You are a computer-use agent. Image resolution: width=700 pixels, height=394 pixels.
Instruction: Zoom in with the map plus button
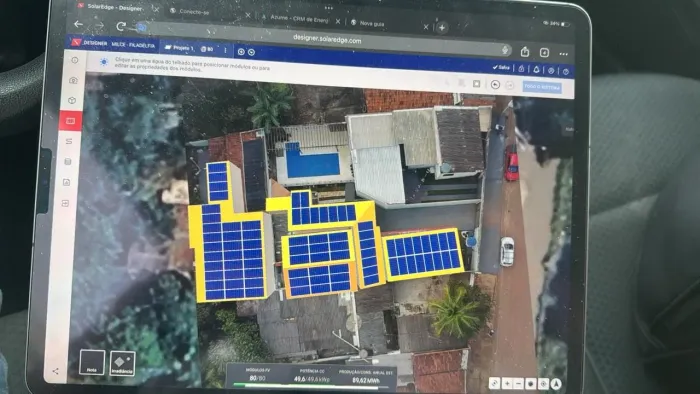[x=507, y=383]
